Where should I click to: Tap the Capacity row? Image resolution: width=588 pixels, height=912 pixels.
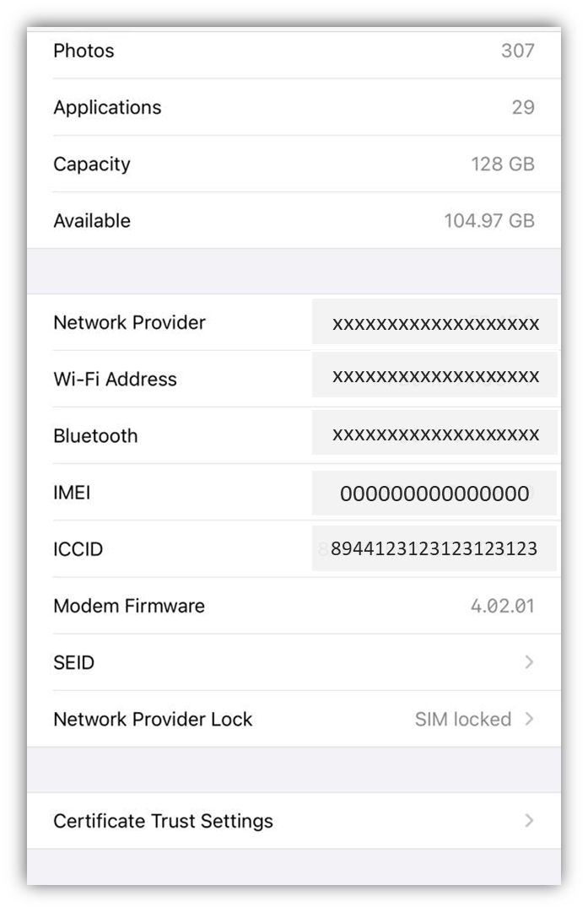tap(294, 164)
